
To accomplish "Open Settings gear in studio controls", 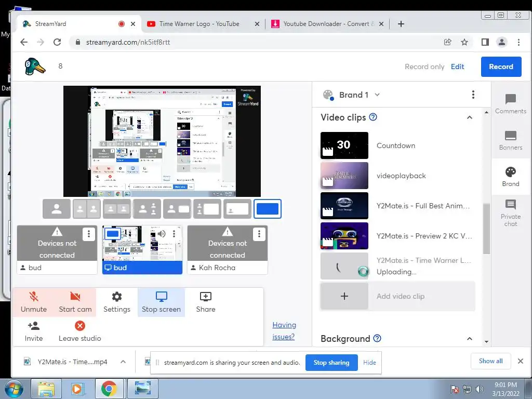I will coord(117,302).
